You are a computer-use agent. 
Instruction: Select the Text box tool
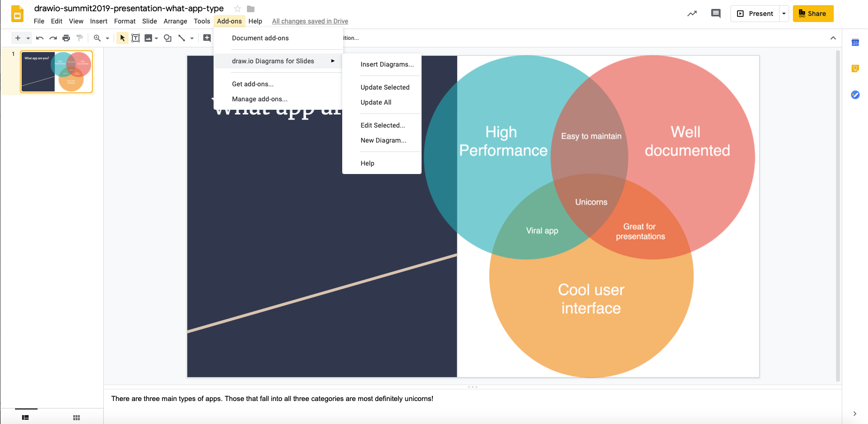pyautogui.click(x=136, y=38)
